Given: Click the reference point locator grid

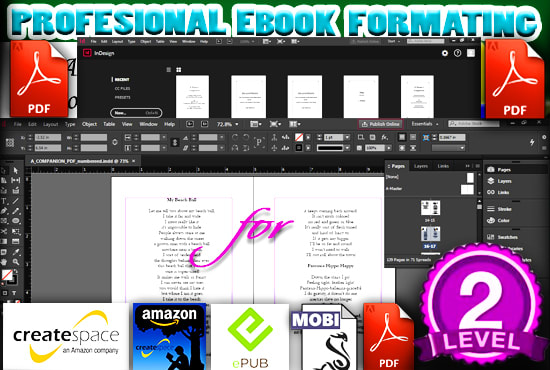Looking at the screenshot, I should pyautogui.click(x=10, y=142).
